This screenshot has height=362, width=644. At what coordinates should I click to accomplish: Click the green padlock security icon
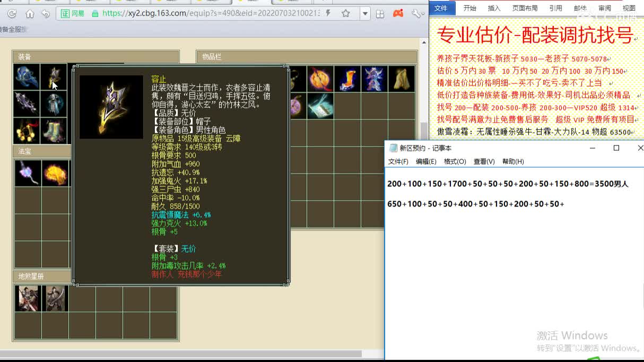coord(95,13)
